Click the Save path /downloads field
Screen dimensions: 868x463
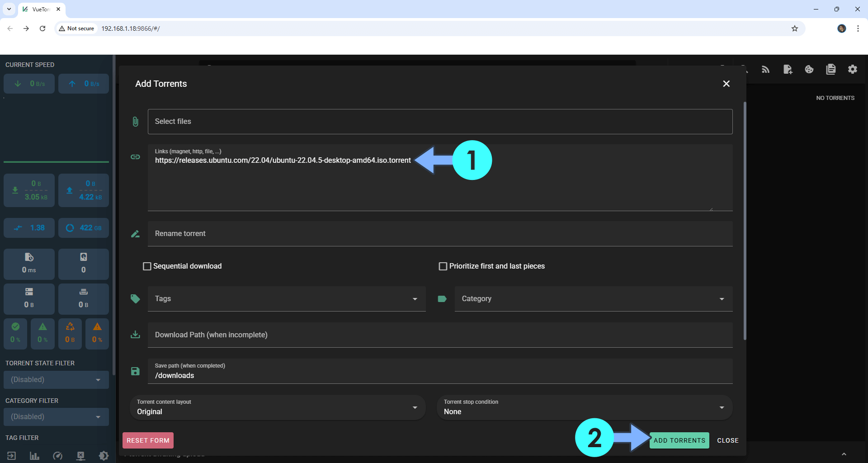440,371
